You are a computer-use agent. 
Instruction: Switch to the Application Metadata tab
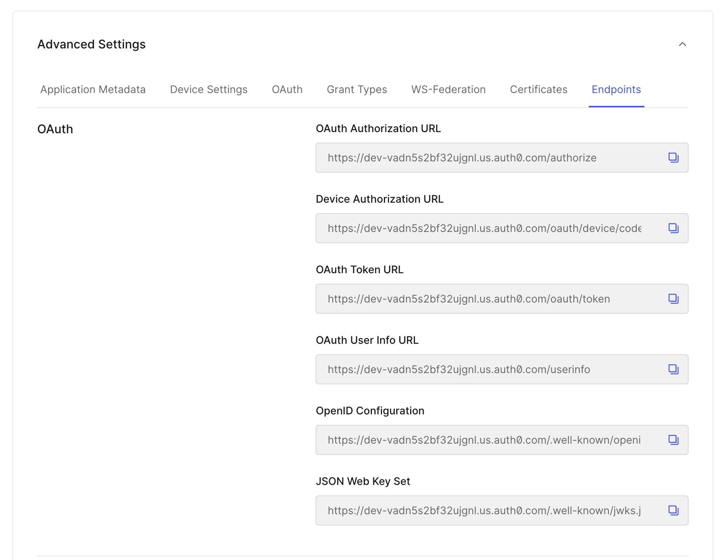pos(93,89)
